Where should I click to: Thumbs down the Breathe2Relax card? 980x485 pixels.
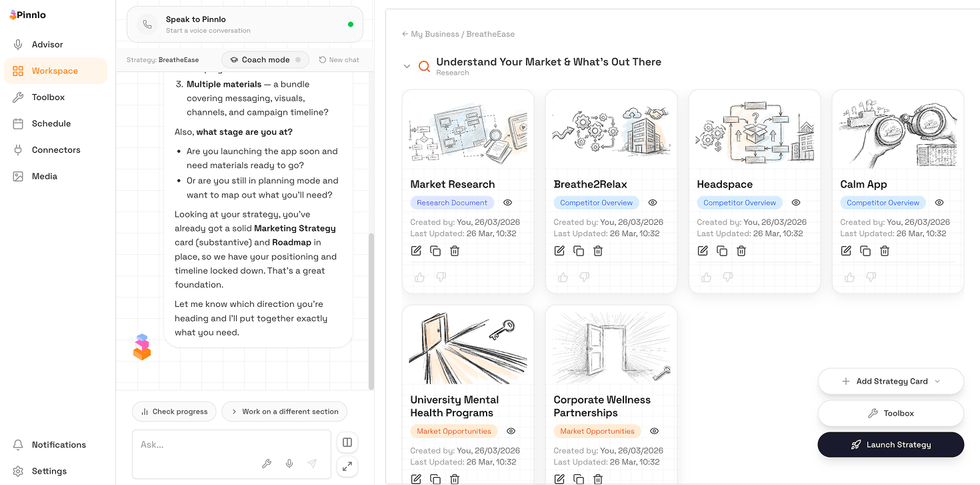click(x=584, y=277)
